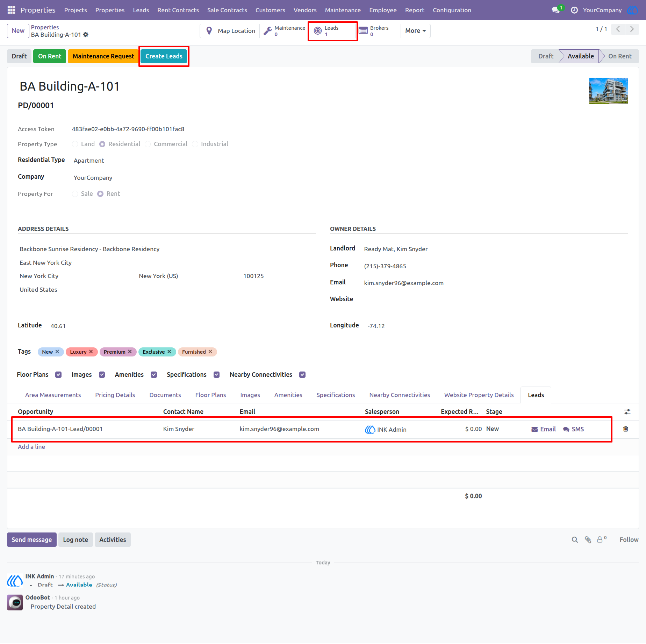Expand the More dropdown

click(x=415, y=31)
